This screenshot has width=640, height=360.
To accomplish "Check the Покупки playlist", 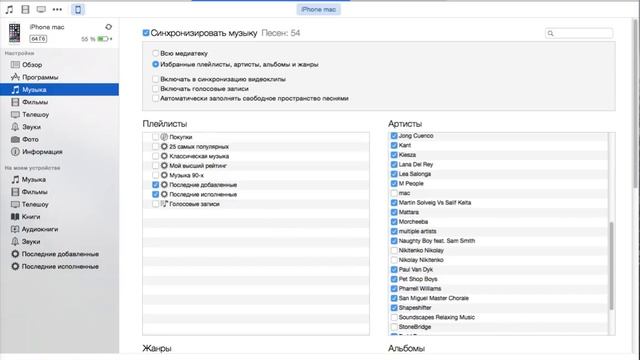I will point(155,137).
